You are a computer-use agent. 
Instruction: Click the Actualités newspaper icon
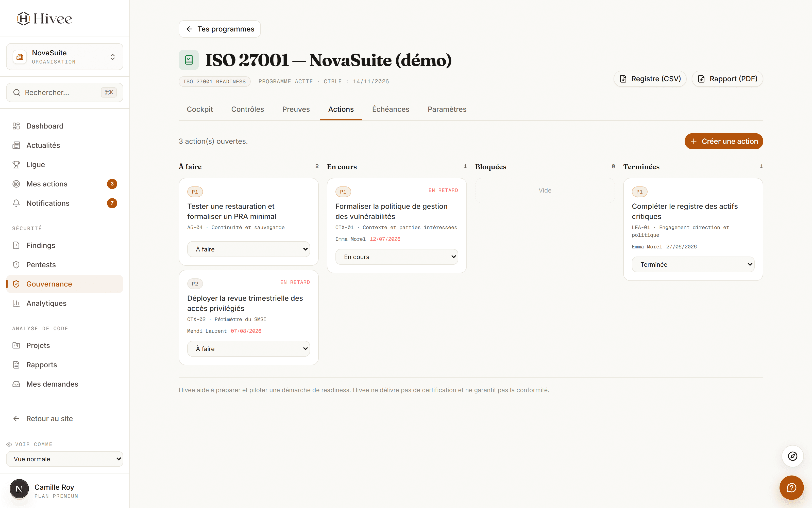[16, 145]
